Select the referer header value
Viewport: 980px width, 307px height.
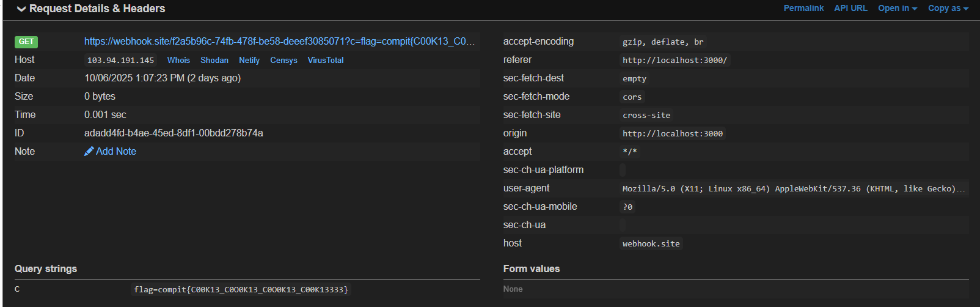coord(675,60)
